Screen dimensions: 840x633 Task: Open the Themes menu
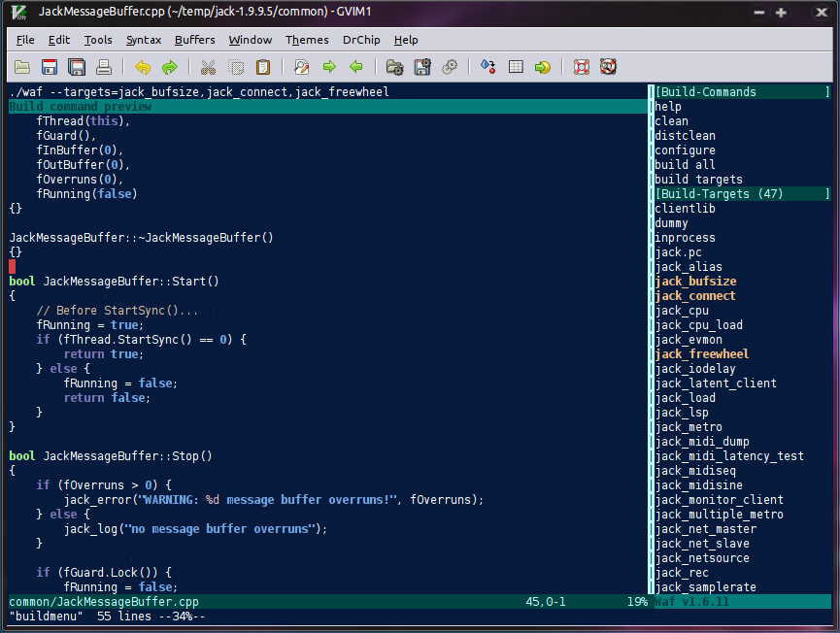coord(307,40)
